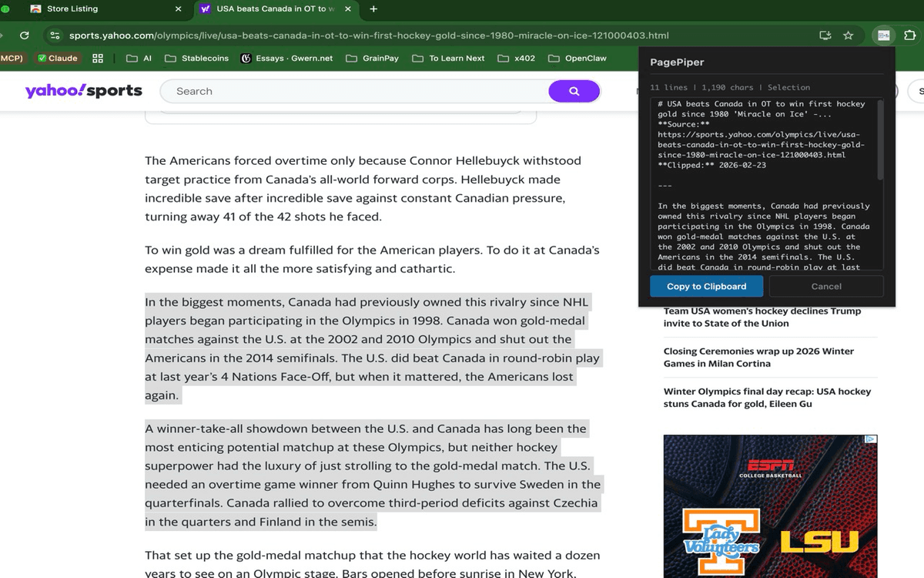
Task: Open the Claude bookmark
Action: tap(58, 58)
